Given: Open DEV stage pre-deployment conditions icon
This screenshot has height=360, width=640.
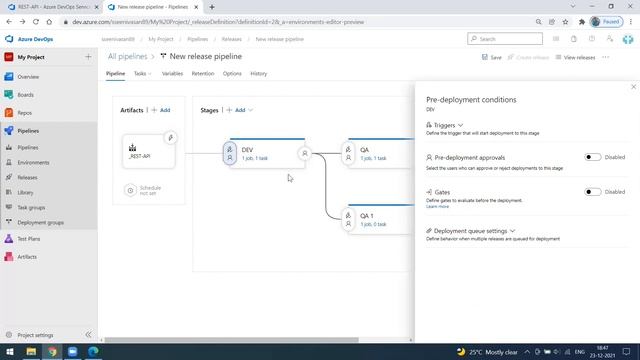Looking at the screenshot, I should point(230,153).
